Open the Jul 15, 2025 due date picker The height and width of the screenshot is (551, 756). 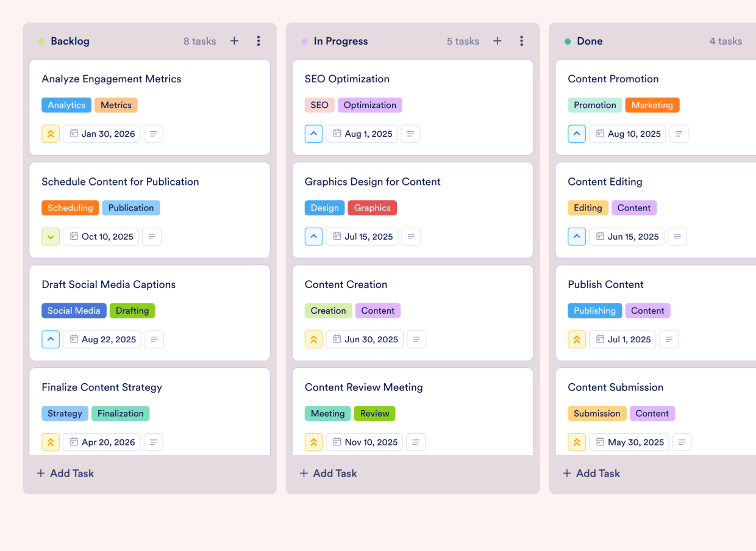362,237
